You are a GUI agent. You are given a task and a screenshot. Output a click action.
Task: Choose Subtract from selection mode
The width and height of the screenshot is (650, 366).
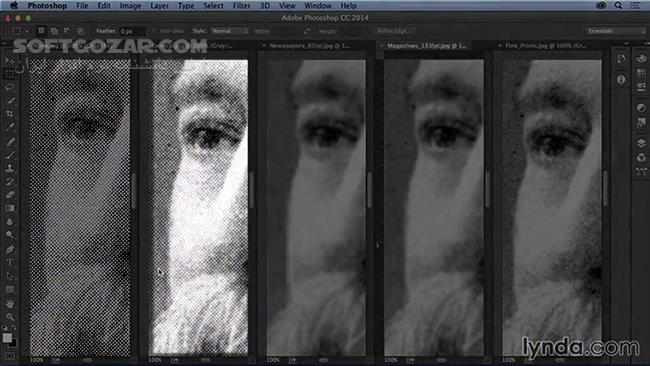click(67, 31)
